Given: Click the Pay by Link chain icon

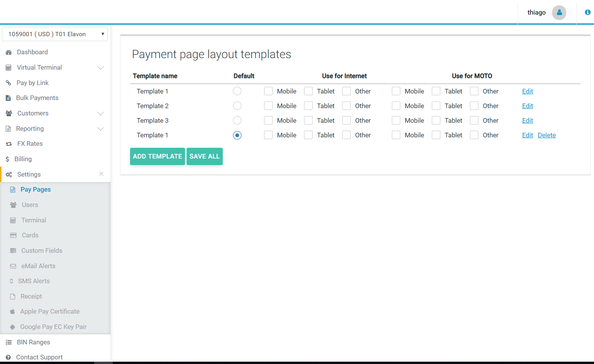Looking at the screenshot, I should [8, 83].
